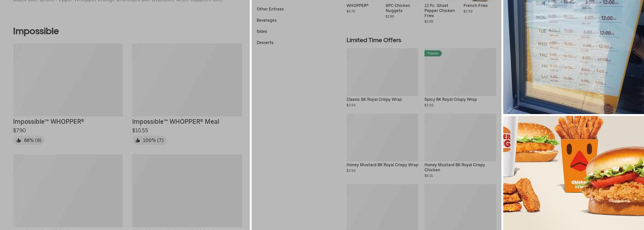View the chicken sandwich promo photo
This screenshot has height=230, width=644.
(x=573, y=172)
